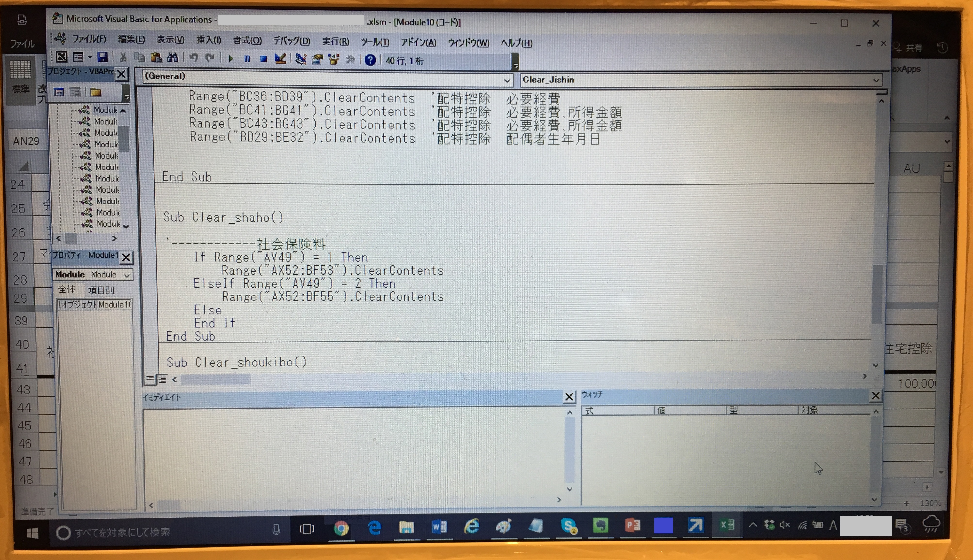This screenshot has width=973, height=560.
Task: Open the General declarations dropdown
Action: click(x=508, y=80)
